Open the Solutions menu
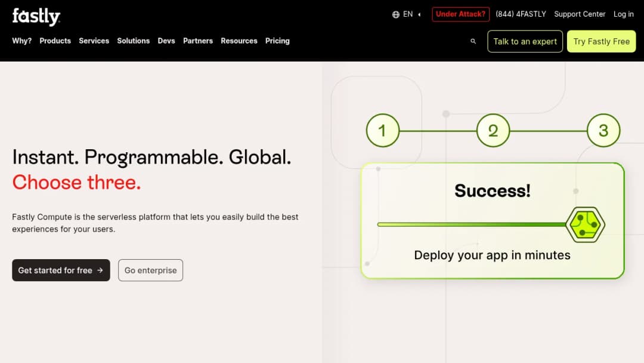Screen dimensions: 644x363 (134, 41)
